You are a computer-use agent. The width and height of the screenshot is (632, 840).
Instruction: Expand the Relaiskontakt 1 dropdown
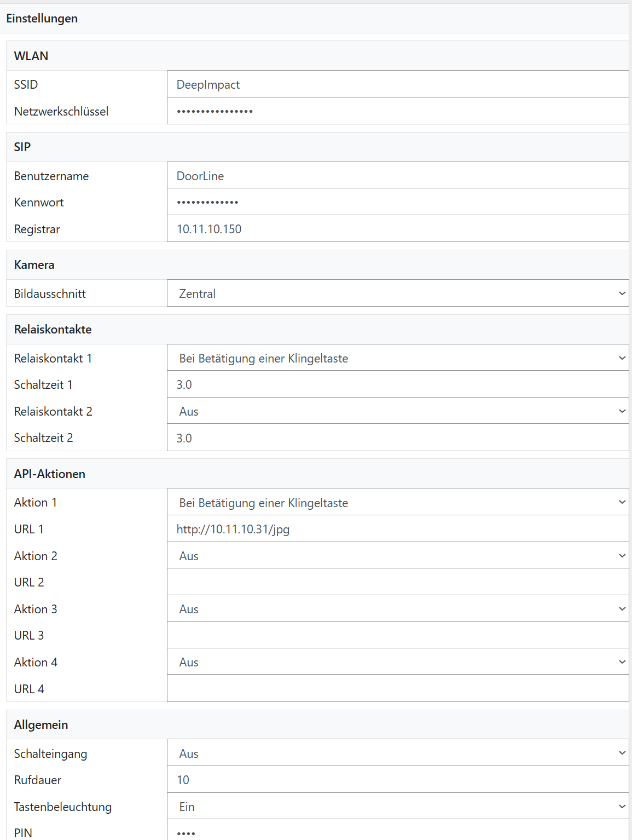397,358
